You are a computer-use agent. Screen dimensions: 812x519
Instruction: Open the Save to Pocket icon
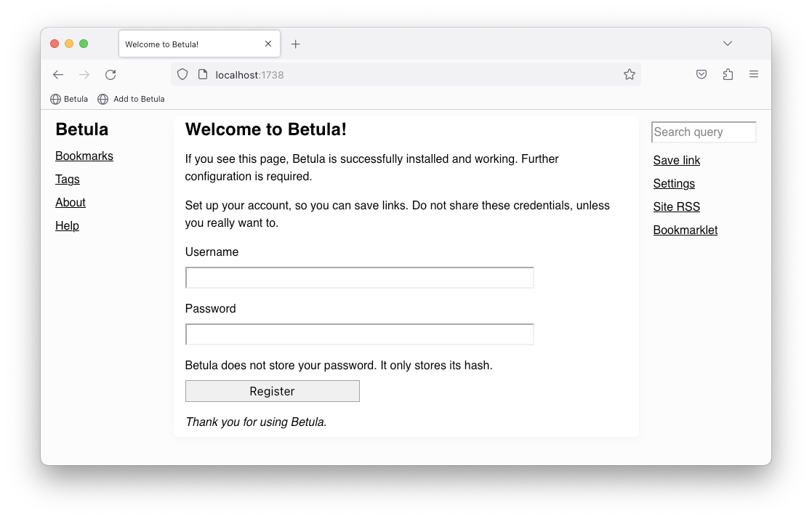(702, 75)
